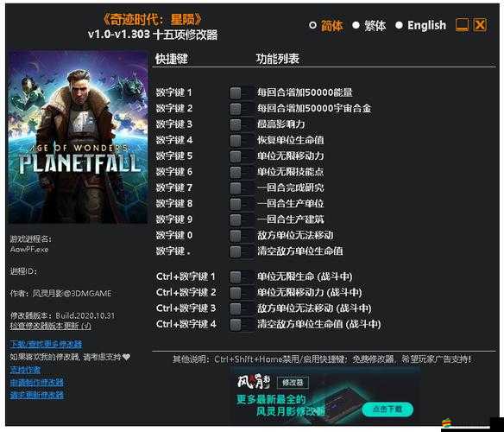
Task: Click the 点击下载 button in the ad banner
Action: tap(387, 410)
